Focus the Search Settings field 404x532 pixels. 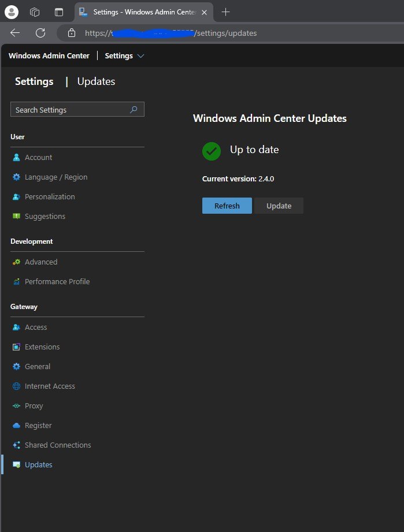77,109
